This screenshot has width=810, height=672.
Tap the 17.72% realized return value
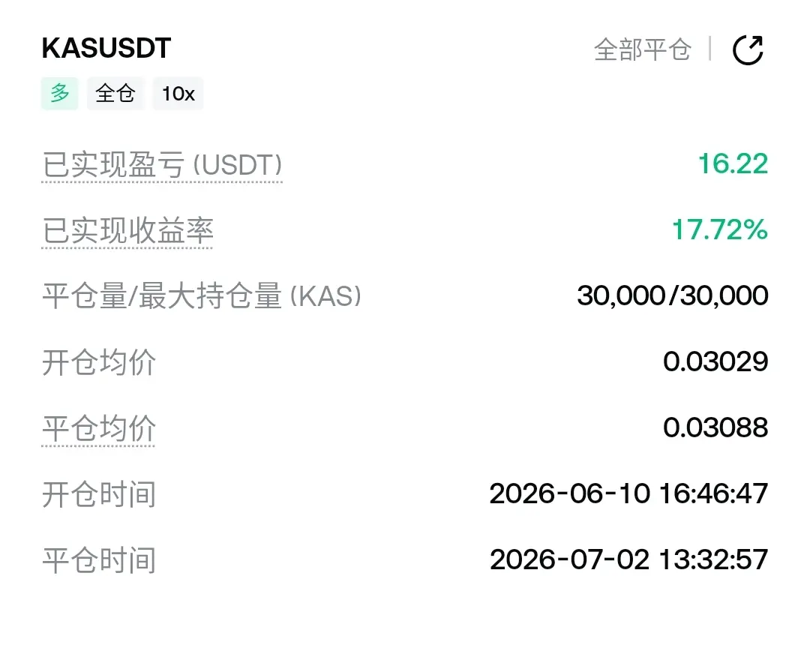tap(719, 229)
